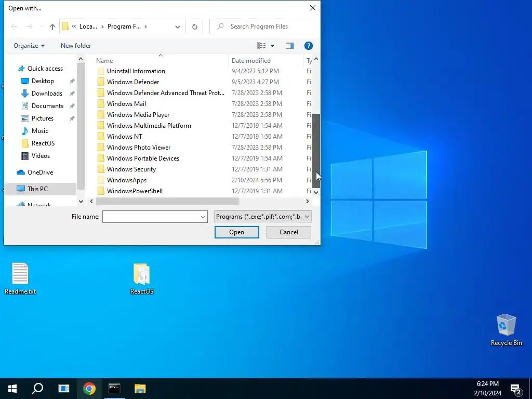Click the Cancel button
This screenshot has width=532, height=399.
tap(289, 232)
